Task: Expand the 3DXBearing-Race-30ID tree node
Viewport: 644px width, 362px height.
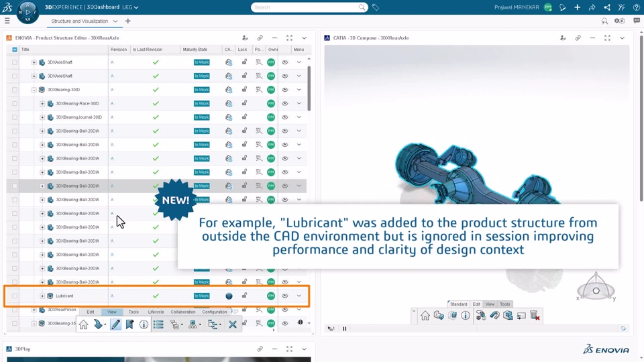Action: [x=42, y=103]
